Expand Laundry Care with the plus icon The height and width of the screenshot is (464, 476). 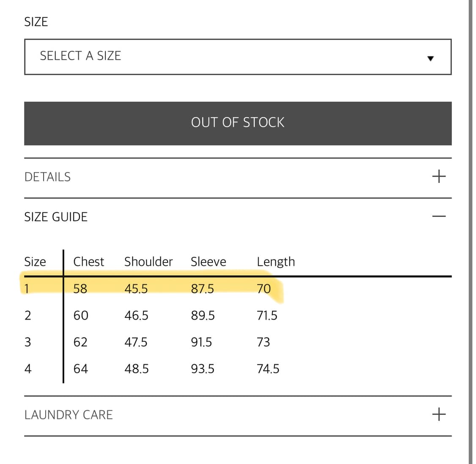pos(439,414)
